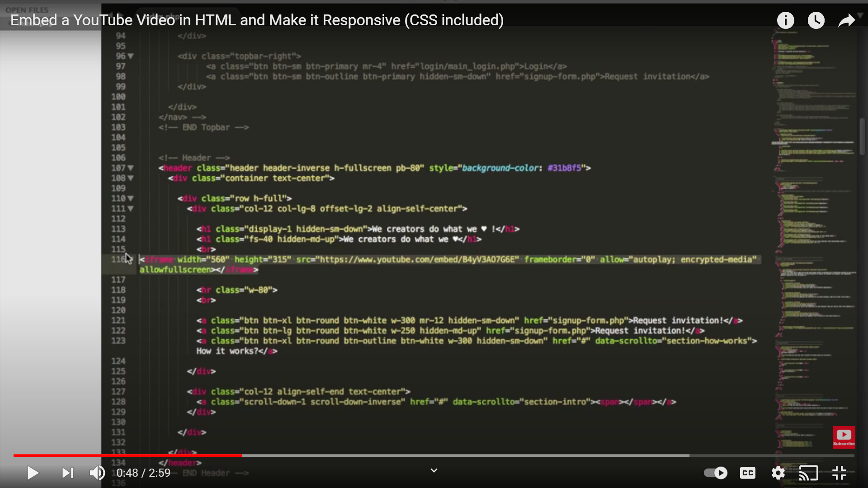Image resolution: width=868 pixels, height=488 pixels.
Task: Exit full screen mode
Action: 840,473
